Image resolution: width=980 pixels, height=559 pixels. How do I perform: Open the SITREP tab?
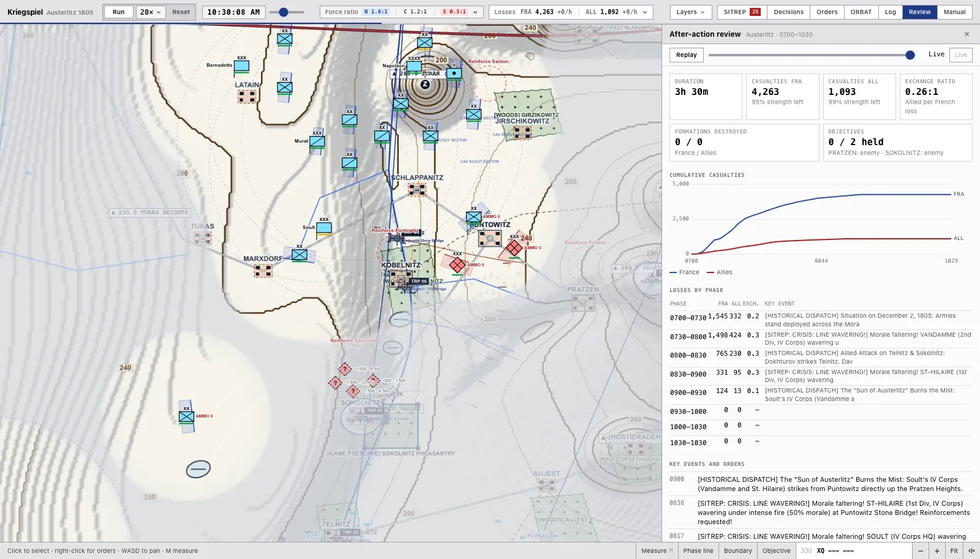741,12
